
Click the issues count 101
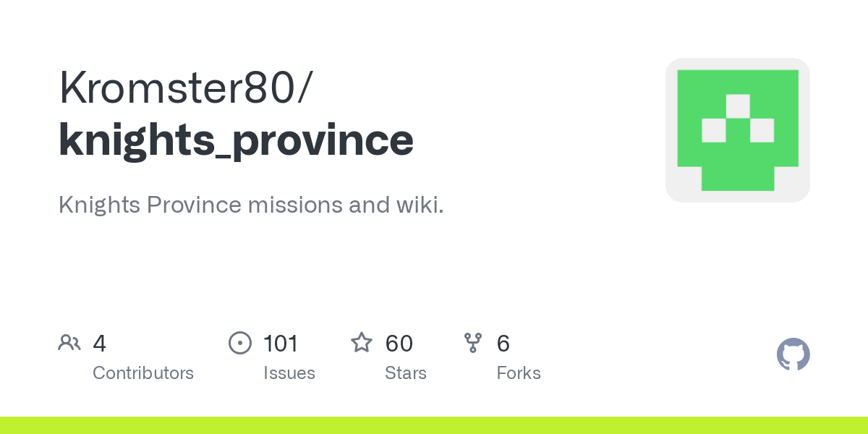pos(281,344)
